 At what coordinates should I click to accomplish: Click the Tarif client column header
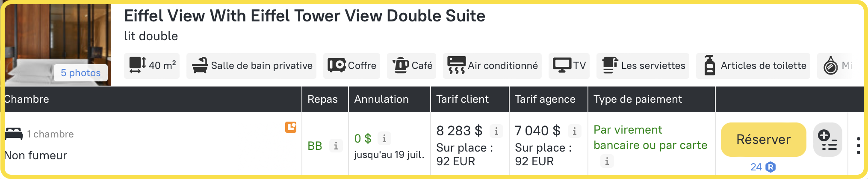tap(462, 99)
